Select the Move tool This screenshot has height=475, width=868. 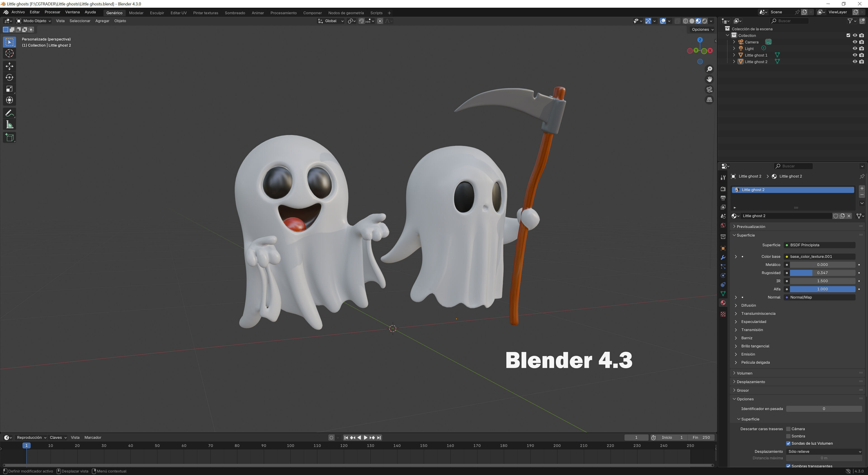click(9, 66)
